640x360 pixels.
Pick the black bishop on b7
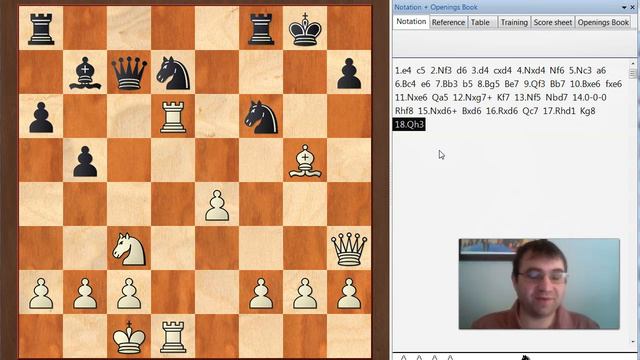click(85, 73)
